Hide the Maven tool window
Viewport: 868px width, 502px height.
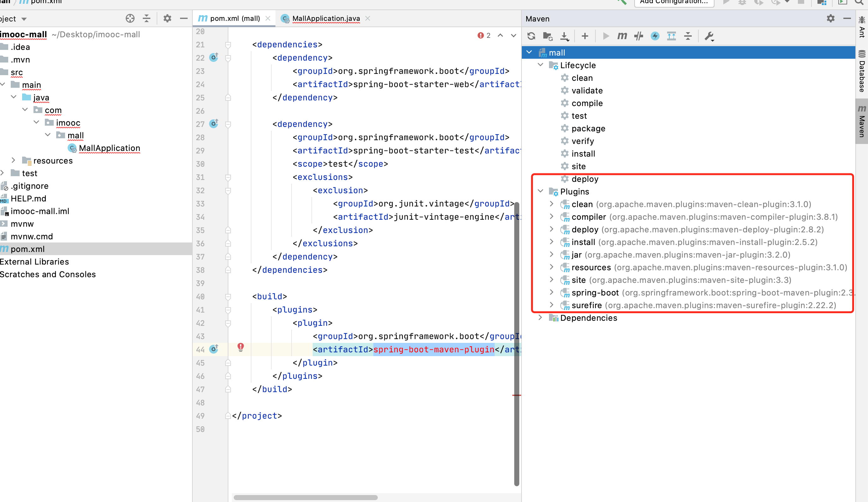(x=847, y=19)
